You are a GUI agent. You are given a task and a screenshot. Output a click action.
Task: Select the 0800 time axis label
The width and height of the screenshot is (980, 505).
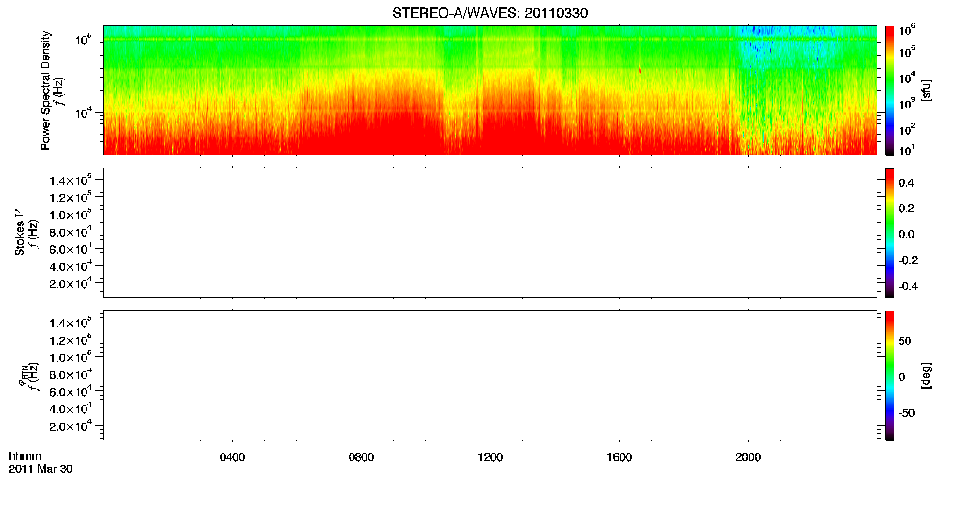coord(361,457)
